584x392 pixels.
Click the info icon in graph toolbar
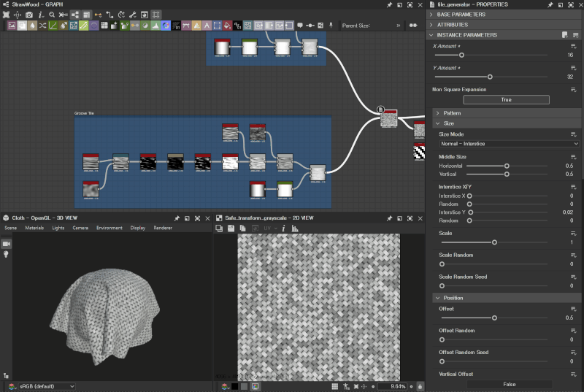[x=40, y=15]
